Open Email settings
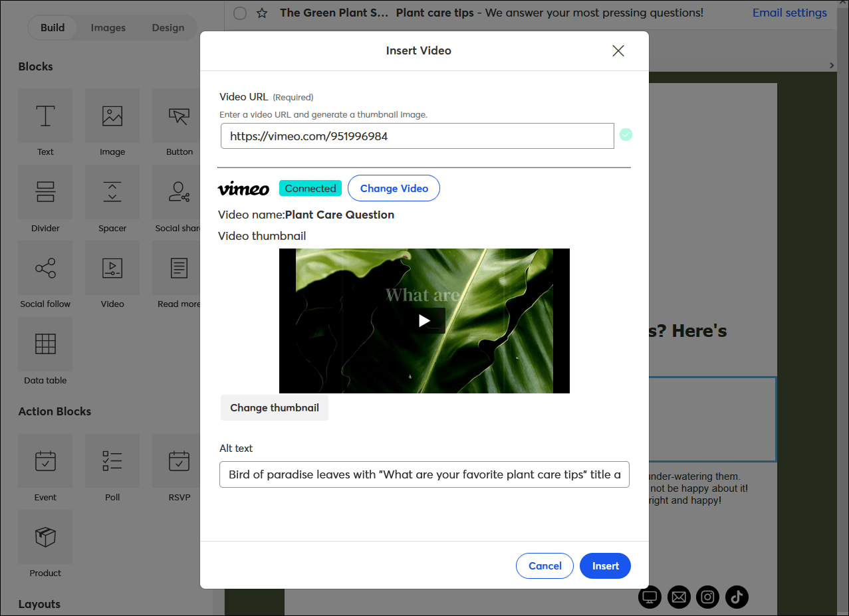 point(788,13)
